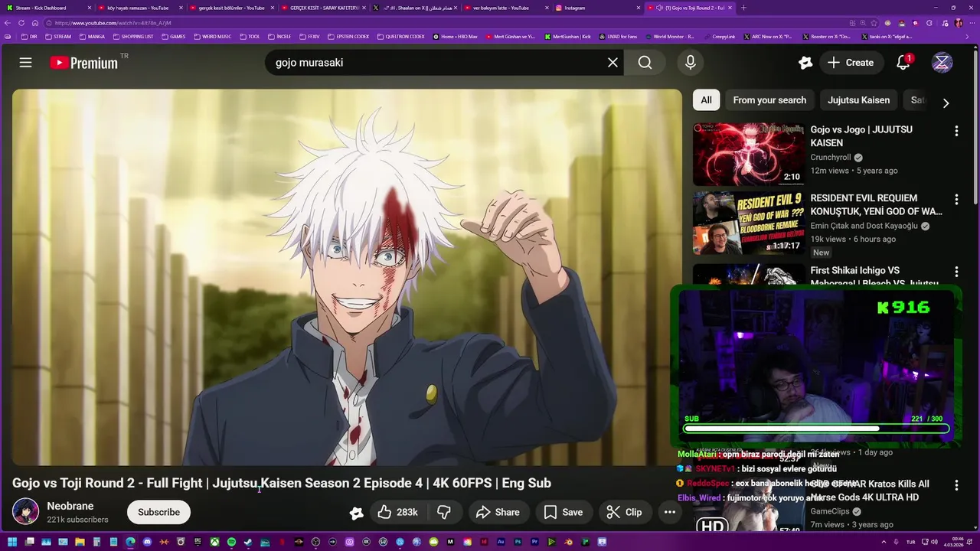The height and width of the screenshot is (551, 980).
Task: Open the World Monitor bookmark
Action: (x=670, y=36)
